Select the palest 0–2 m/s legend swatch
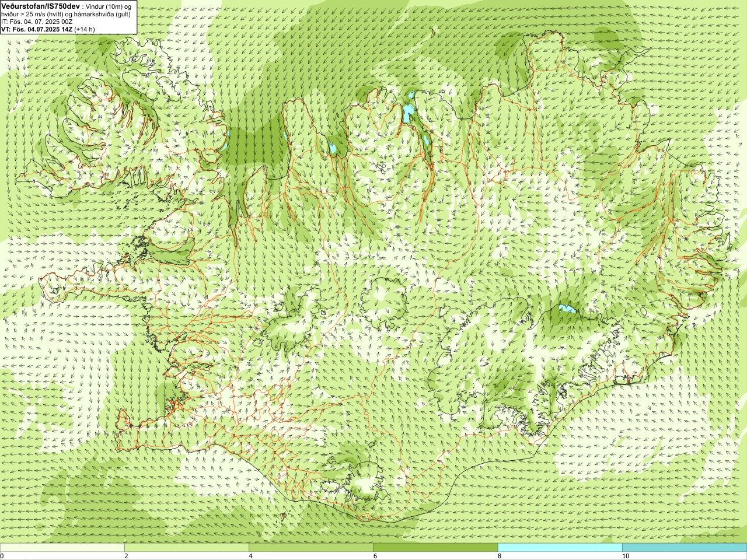This screenshot has height=560, width=747. (62, 548)
